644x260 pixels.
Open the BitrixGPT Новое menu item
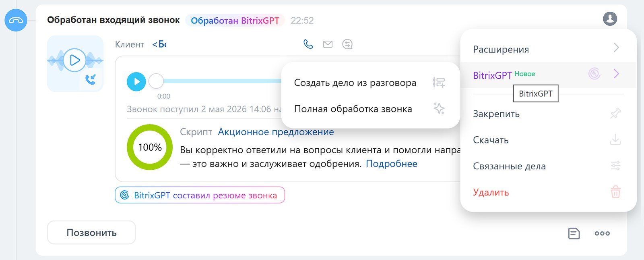pyautogui.click(x=548, y=75)
